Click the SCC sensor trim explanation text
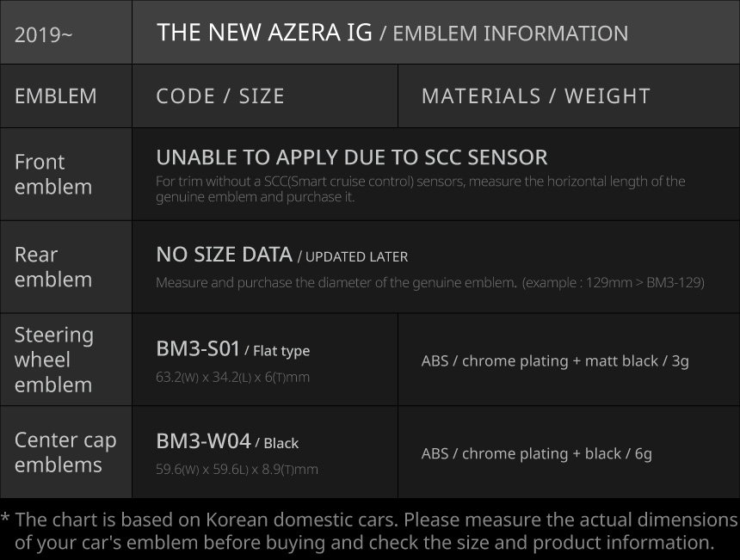 [420, 189]
